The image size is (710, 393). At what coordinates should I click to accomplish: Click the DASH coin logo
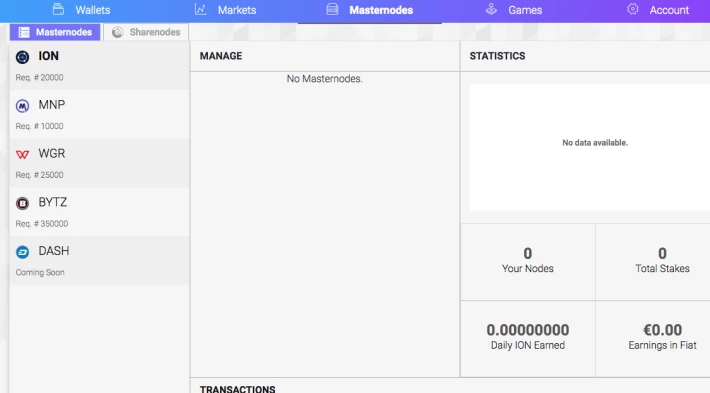pos(22,252)
